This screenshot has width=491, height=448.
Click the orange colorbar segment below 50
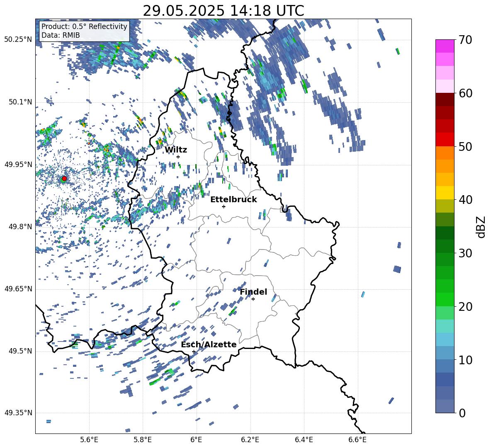click(445, 153)
